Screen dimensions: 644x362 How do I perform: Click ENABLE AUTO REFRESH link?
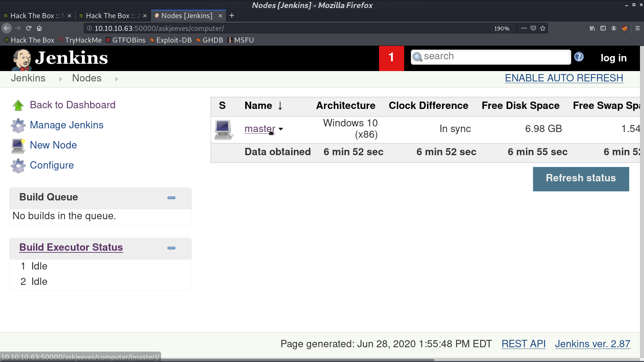564,78
